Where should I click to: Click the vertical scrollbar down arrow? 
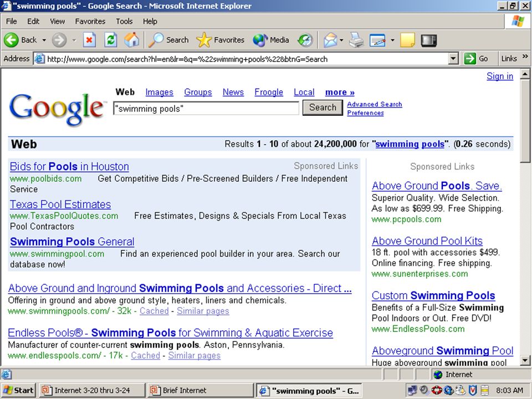coord(525,360)
